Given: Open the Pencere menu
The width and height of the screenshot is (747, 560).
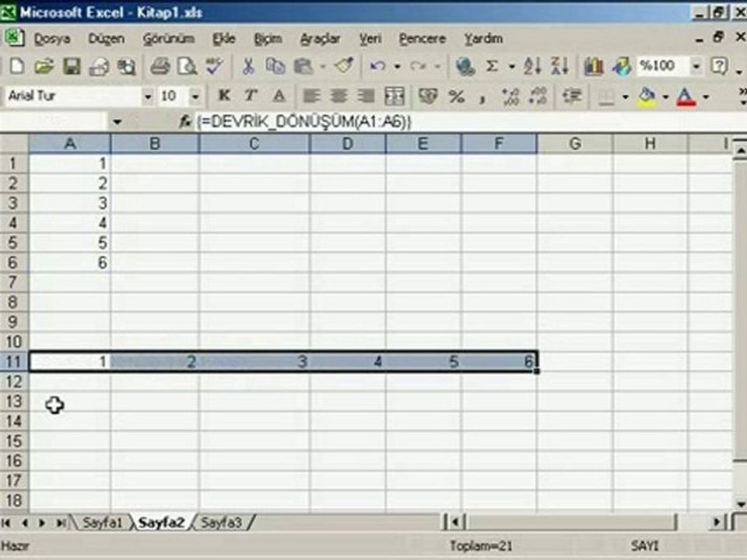Looking at the screenshot, I should [x=422, y=39].
